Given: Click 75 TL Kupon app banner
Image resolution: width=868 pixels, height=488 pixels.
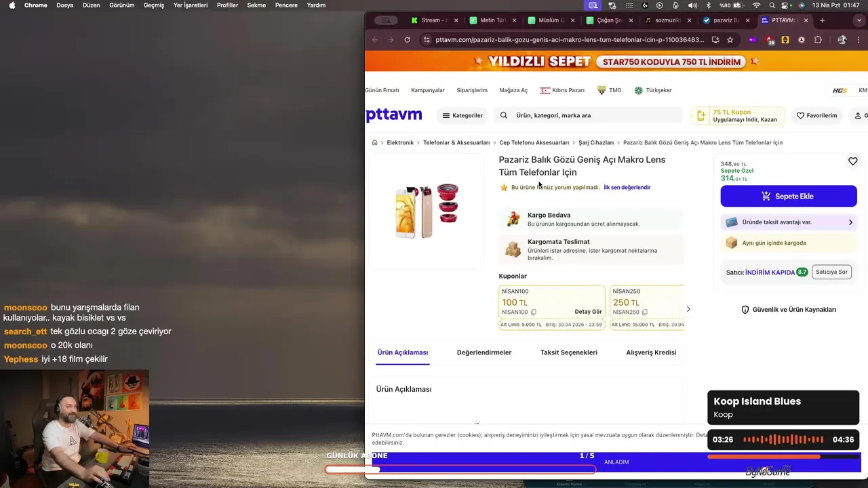Looking at the screenshot, I should pos(738,115).
